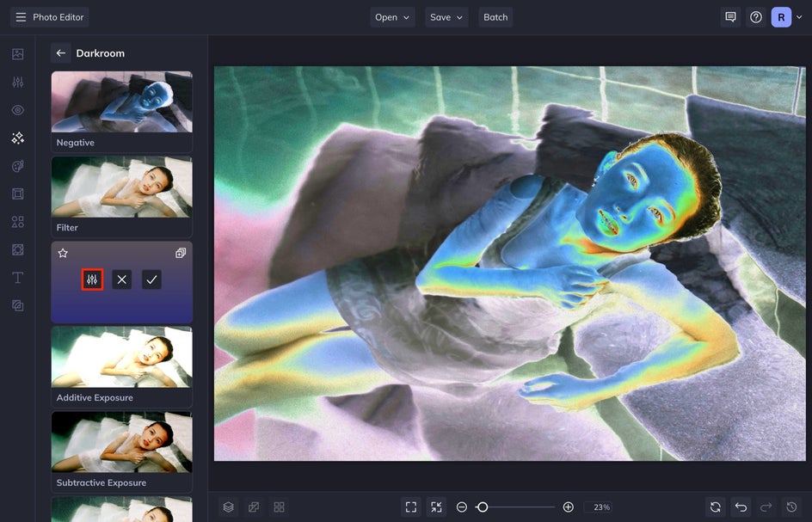The height and width of the screenshot is (522, 812).
Task: Click the undo arrow in the bottom bar
Action: click(741, 507)
